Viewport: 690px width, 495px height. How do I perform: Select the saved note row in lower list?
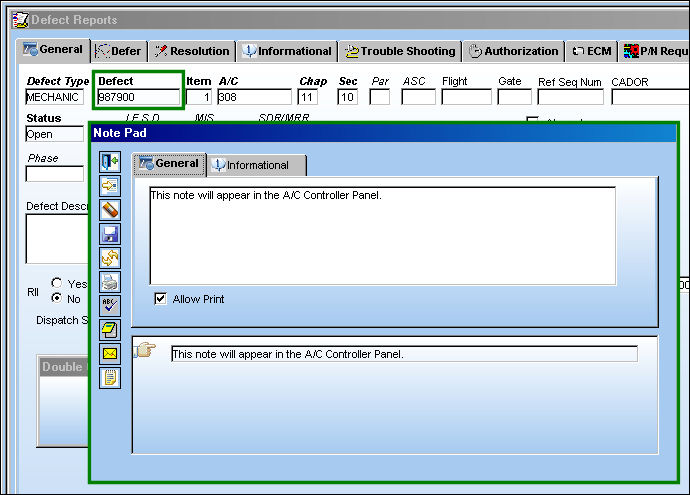(404, 354)
